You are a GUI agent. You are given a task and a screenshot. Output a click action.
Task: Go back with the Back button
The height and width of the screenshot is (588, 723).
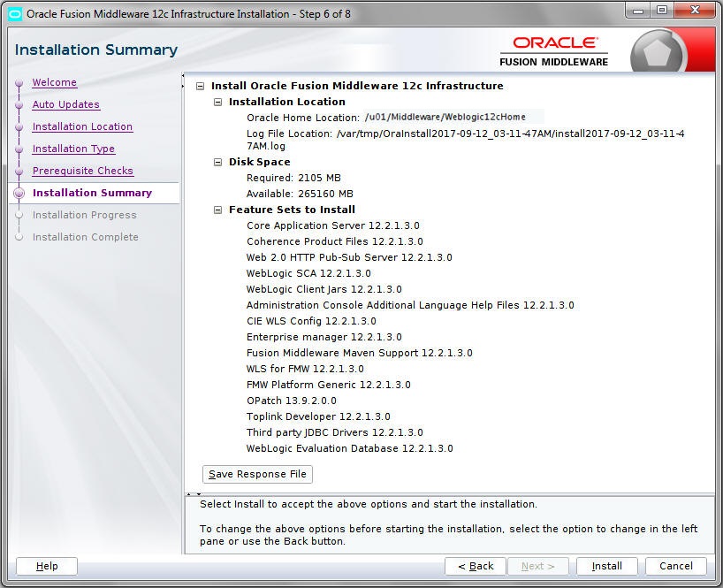(x=476, y=566)
